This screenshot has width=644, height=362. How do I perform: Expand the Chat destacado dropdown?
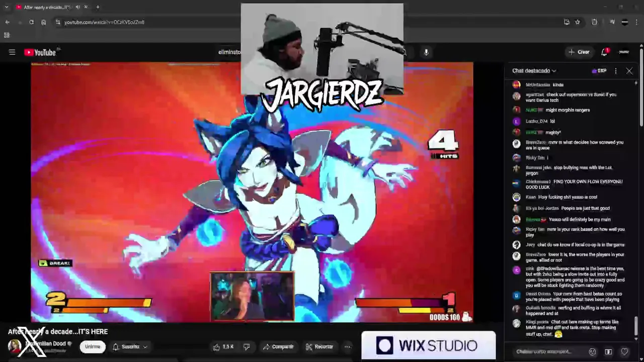534,71
